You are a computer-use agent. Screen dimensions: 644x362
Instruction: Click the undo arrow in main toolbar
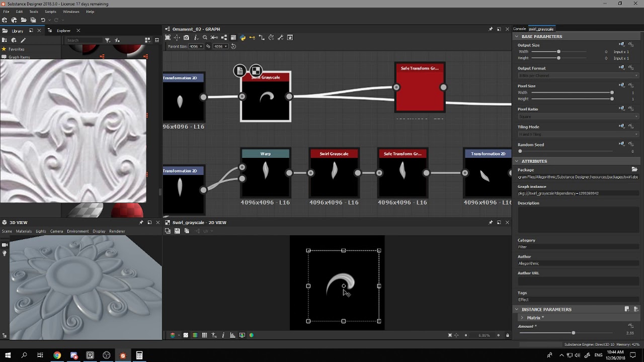coord(43,20)
